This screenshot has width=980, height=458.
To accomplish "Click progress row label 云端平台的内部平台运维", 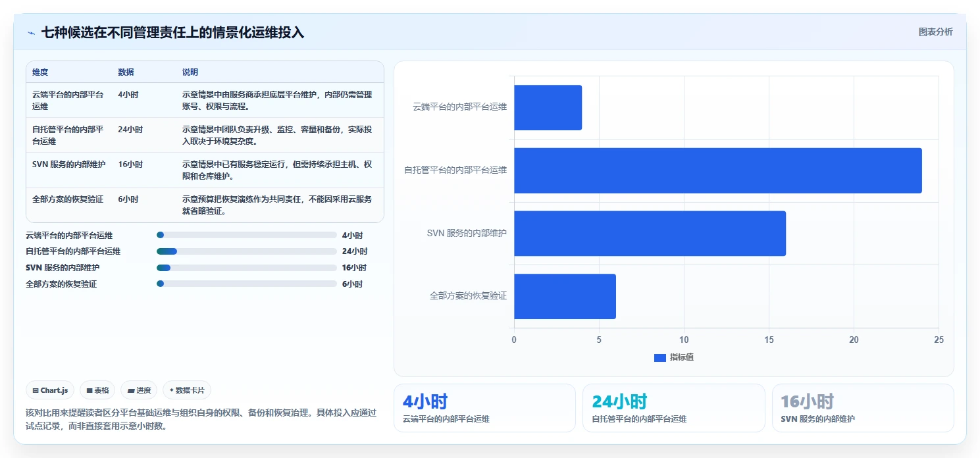I will click(x=69, y=235).
